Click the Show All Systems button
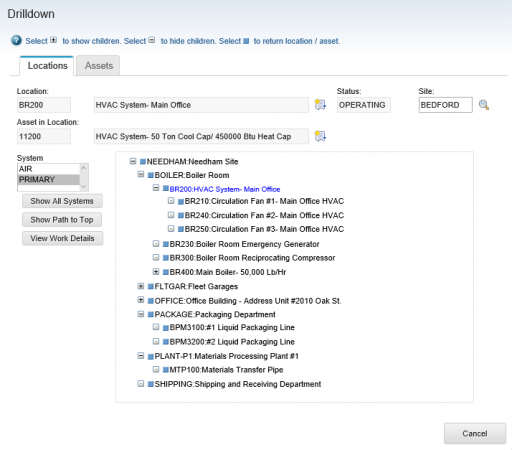Image resolution: width=512 pixels, height=450 pixels. [62, 201]
